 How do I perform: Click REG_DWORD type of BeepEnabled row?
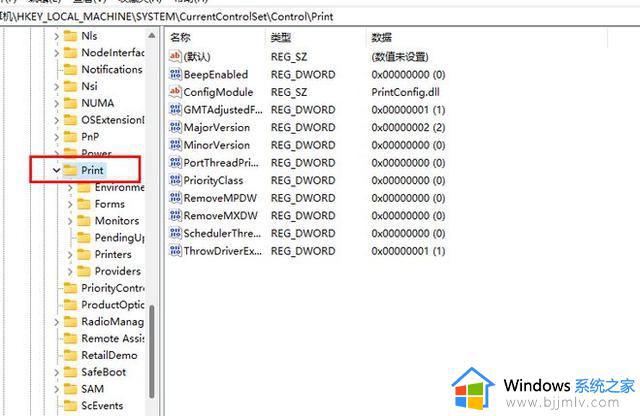pos(303,74)
